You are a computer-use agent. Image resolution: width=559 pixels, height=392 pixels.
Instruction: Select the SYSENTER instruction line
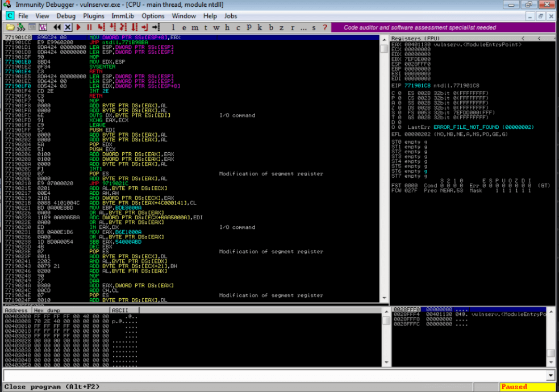pos(191,66)
